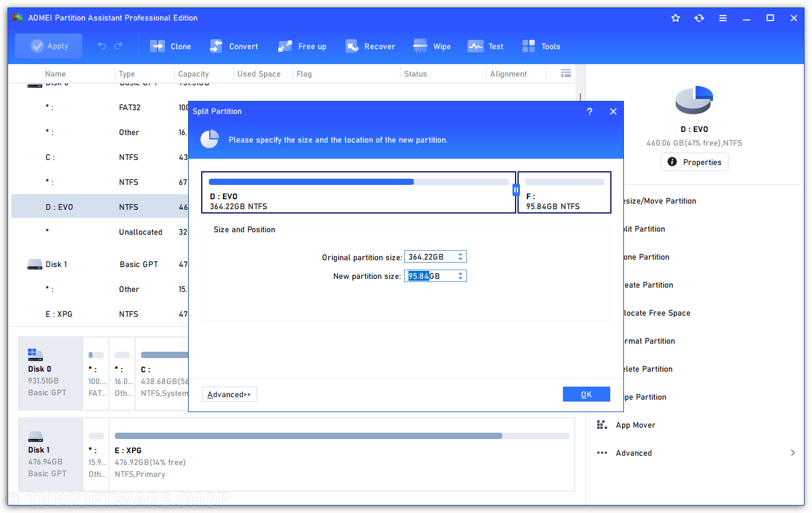Click the Apply checkmark button
The width and height of the screenshot is (812, 513).
[x=49, y=46]
